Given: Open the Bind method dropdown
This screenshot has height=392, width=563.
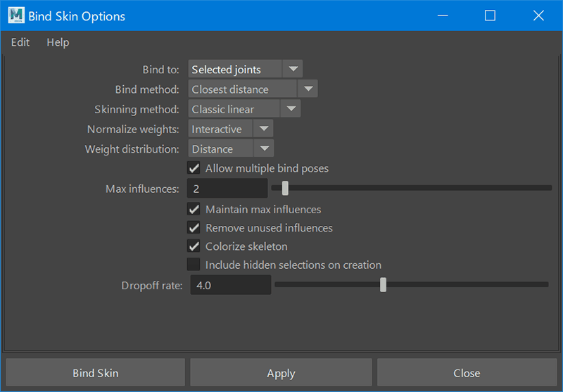Looking at the screenshot, I should click(253, 89).
